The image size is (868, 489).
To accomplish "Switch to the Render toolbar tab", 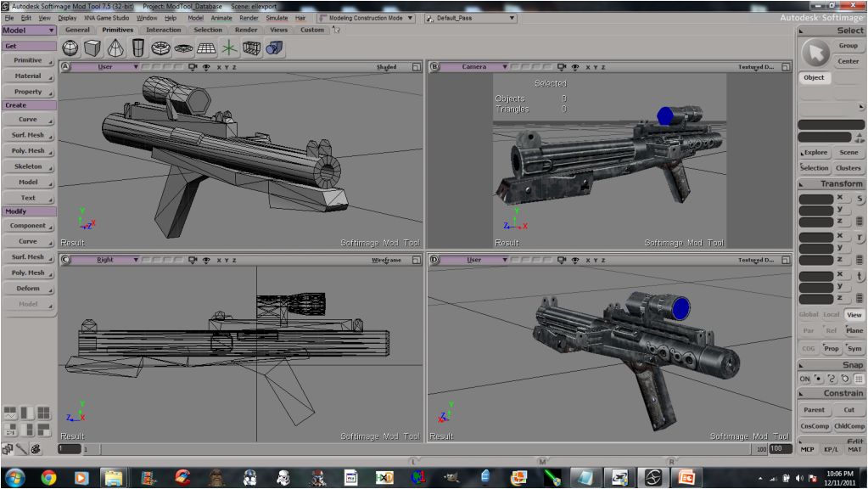I will [x=246, y=30].
